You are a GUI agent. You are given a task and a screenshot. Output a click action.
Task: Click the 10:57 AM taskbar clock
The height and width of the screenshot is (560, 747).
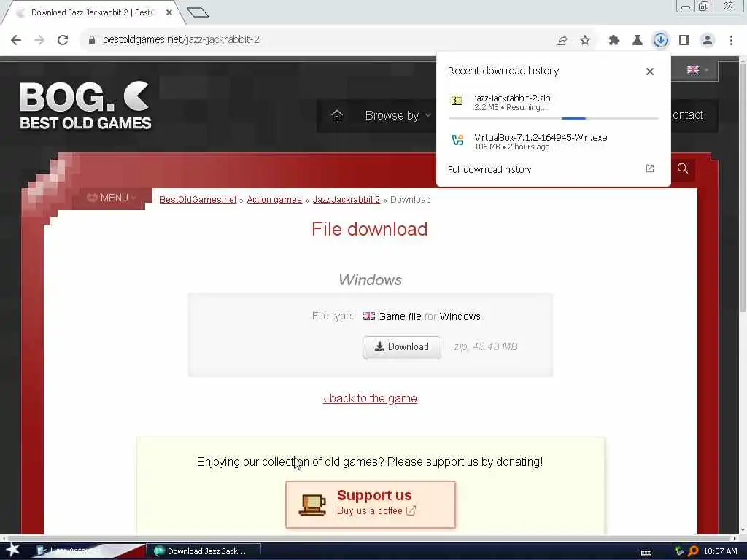[720, 551]
